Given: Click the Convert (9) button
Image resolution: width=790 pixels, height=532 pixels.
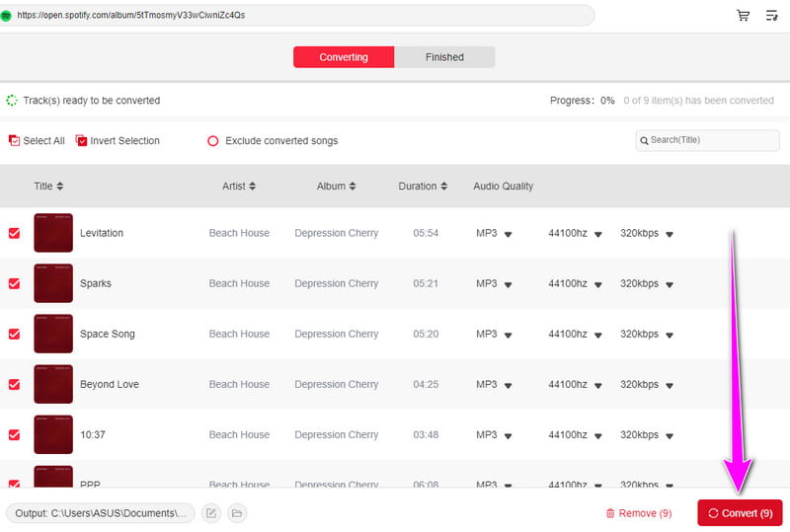Looking at the screenshot, I should tap(740, 513).
